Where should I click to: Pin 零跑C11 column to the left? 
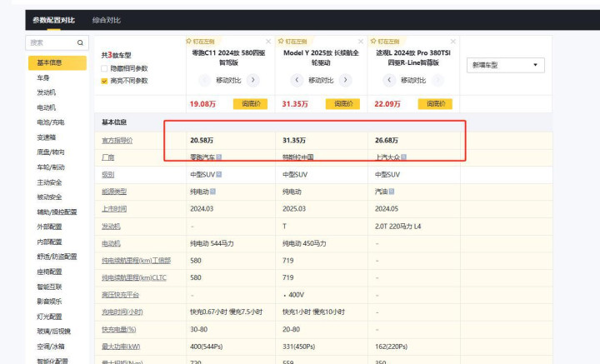[x=200, y=42]
